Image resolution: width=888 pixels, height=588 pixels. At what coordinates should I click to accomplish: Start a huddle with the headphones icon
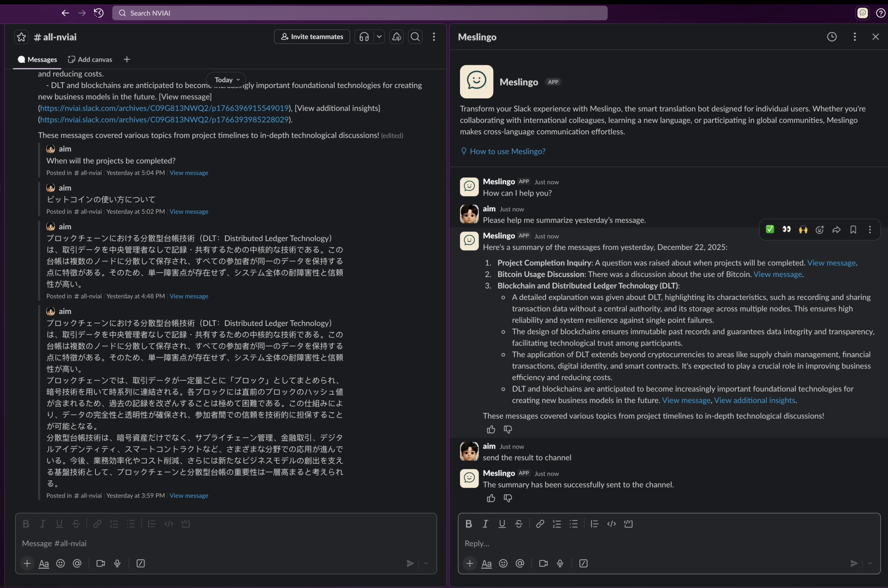point(364,37)
